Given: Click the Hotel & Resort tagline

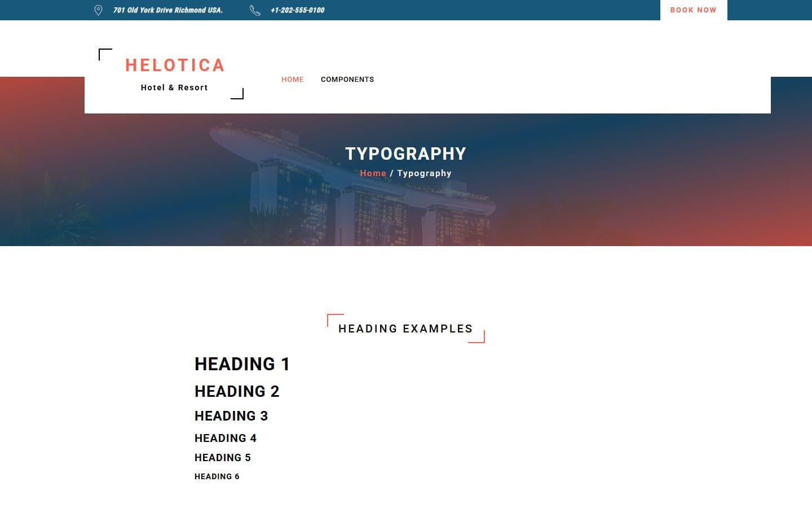Looking at the screenshot, I should pos(174,87).
